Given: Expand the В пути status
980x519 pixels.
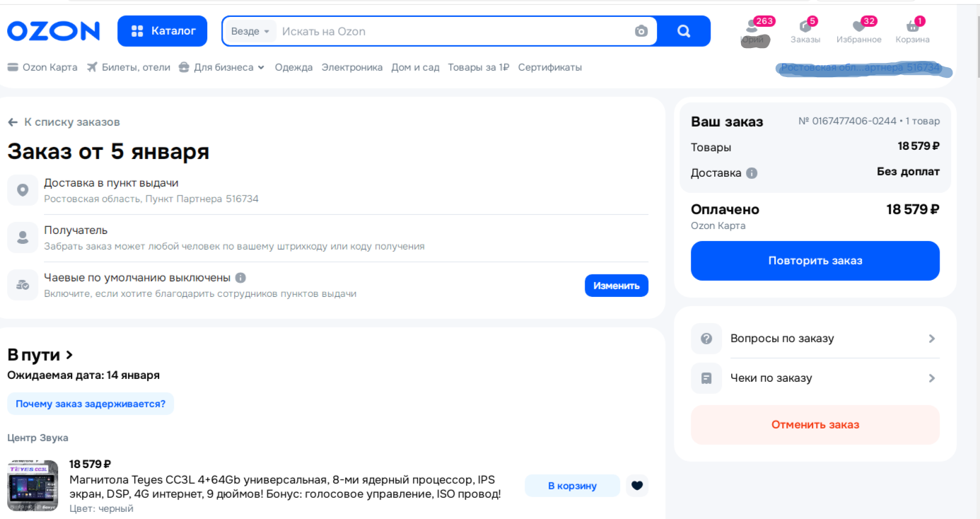Looking at the screenshot, I should pyautogui.click(x=40, y=355).
